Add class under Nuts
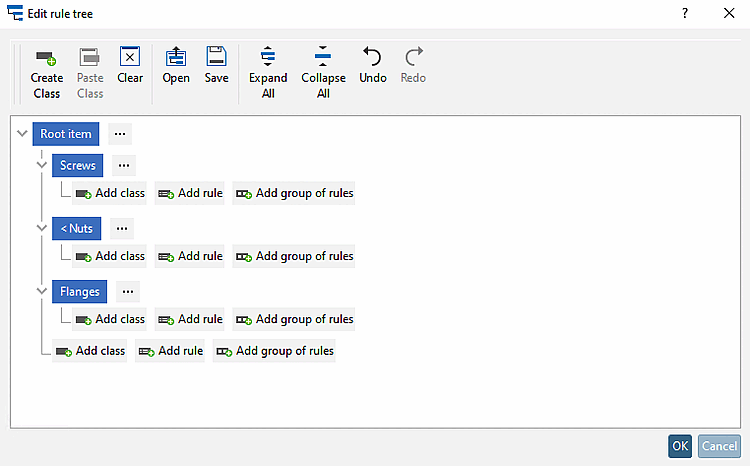The width and height of the screenshot is (750, 466). point(110,256)
